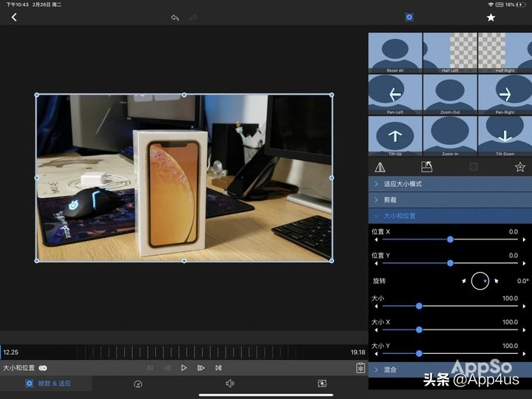Click the 旋转 rotation dial
Viewport: 532px width, 399px height.
click(480, 281)
